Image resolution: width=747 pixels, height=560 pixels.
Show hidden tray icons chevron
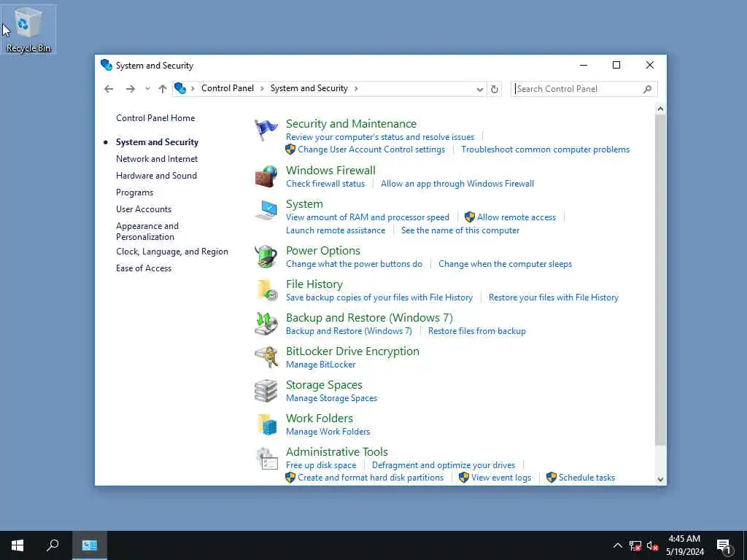[x=617, y=545]
